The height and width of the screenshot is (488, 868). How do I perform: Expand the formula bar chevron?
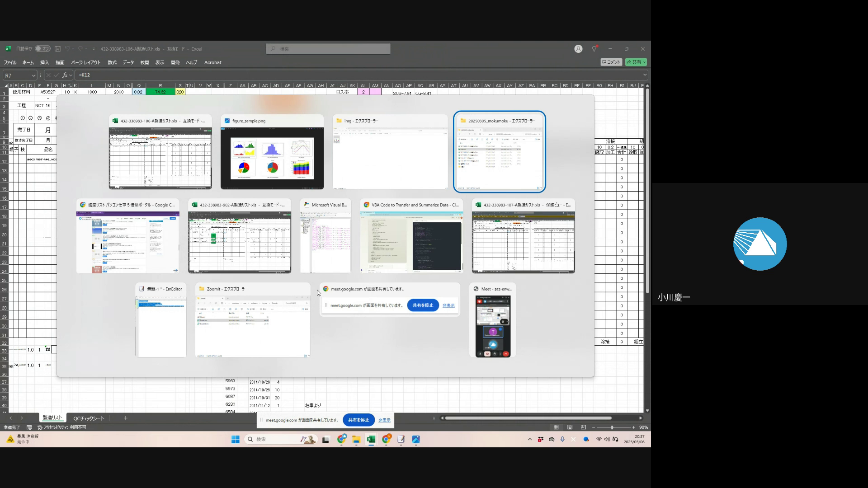[x=645, y=75]
